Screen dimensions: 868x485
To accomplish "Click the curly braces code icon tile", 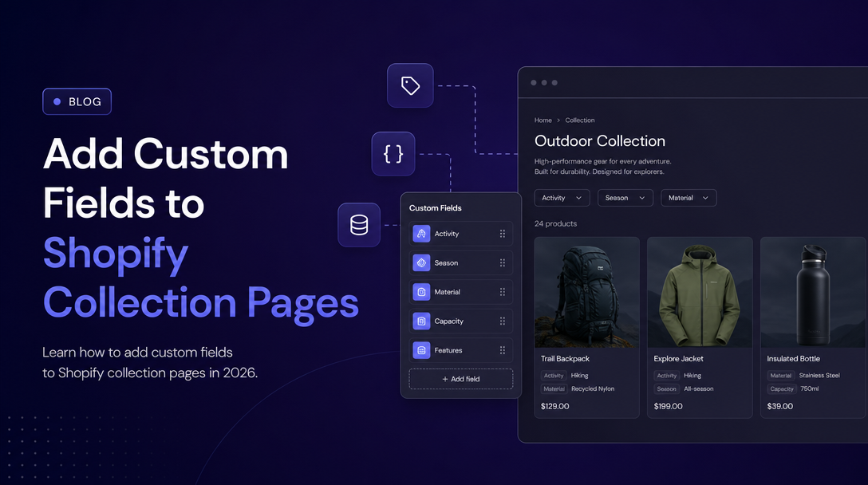I will pyautogui.click(x=393, y=154).
